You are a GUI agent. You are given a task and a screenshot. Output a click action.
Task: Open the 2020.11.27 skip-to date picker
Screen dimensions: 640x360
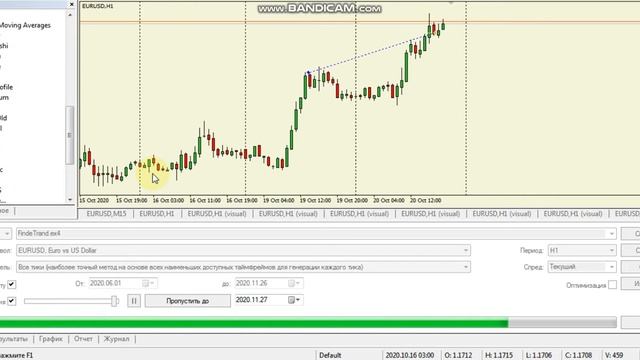tap(294, 300)
